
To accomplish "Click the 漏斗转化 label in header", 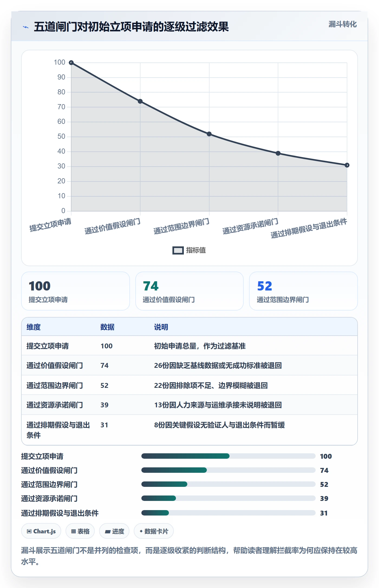I will pos(342,24).
